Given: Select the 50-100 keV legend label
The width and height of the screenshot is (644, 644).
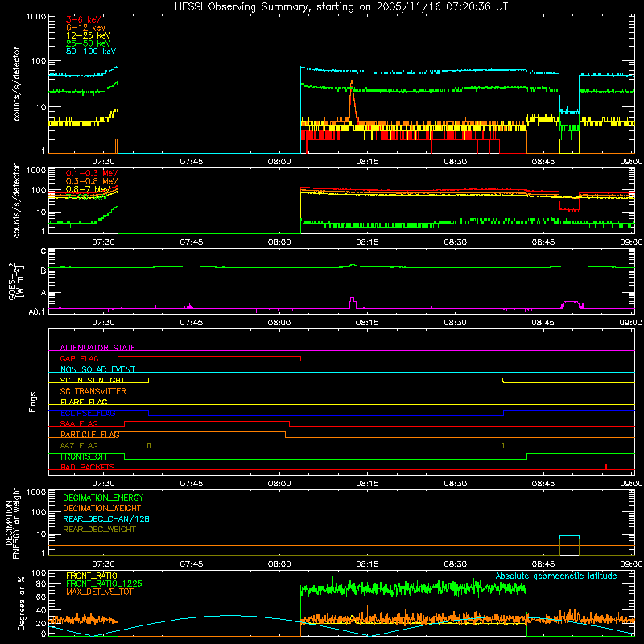Looking at the screenshot, I should pyautogui.click(x=90, y=51).
